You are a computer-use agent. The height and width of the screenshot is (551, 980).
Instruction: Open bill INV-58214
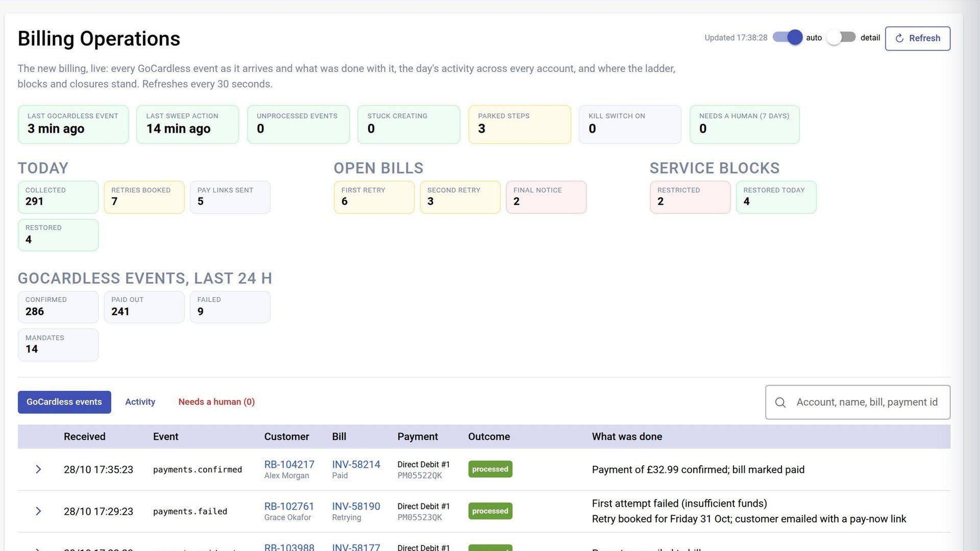[356, 464]
